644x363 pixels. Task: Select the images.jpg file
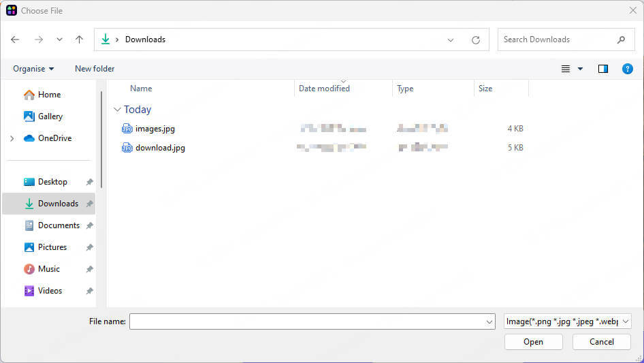point(155,129)
